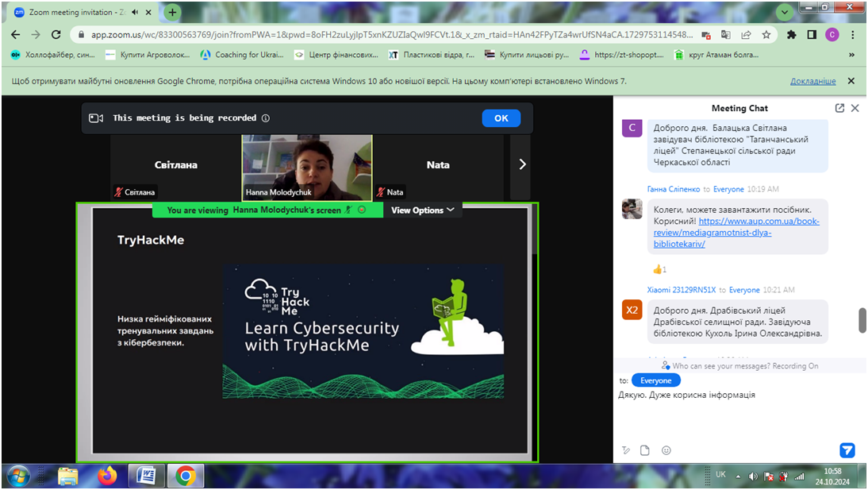Open Купити Агроволок bookmark
868x490 pixels.
[148, 55]
